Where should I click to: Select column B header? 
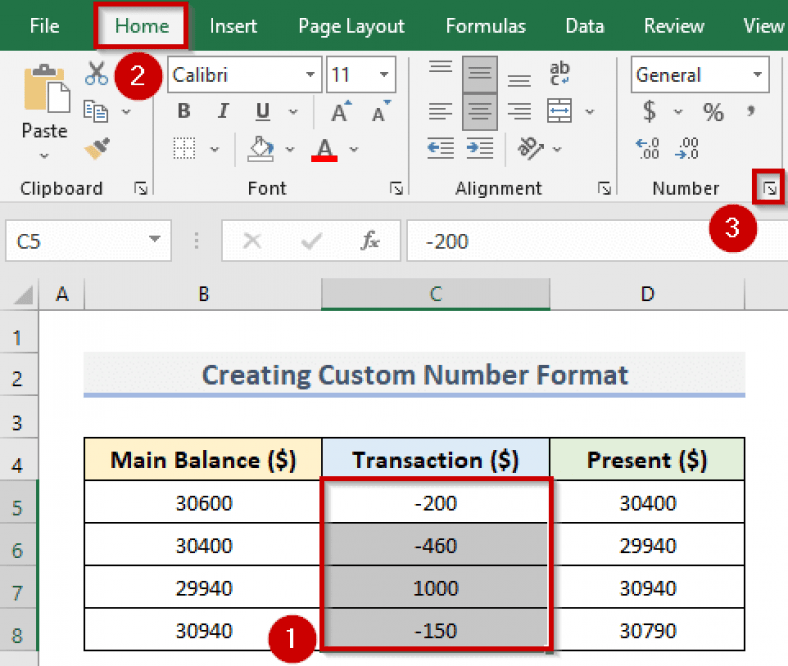coord(203,294)
